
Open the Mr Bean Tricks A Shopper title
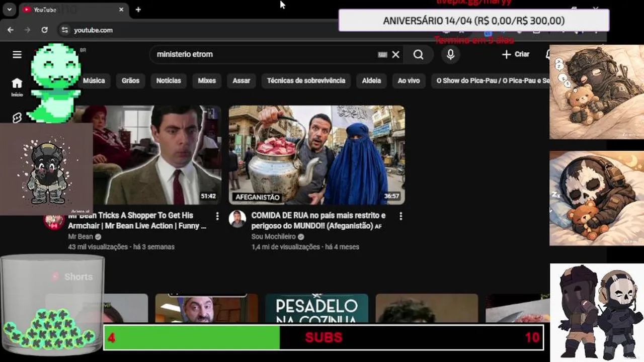137,221
